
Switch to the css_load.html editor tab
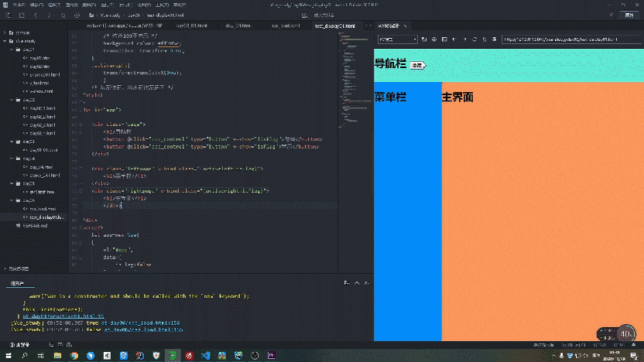(286, 26)
